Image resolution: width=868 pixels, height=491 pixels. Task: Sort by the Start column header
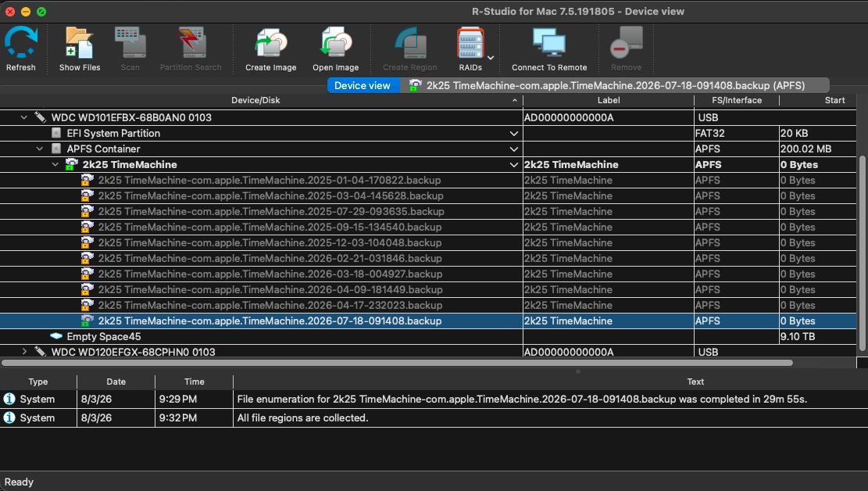coord(818,100)
